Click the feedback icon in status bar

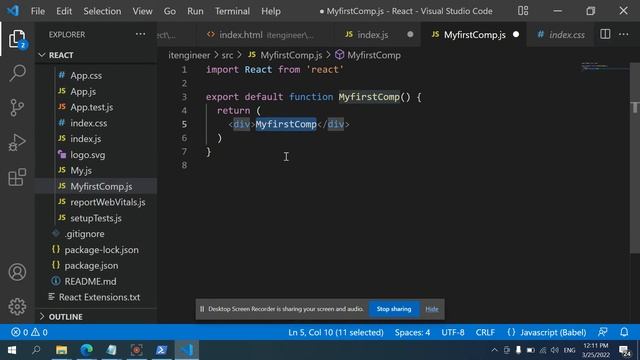click(x=603, y=332)
